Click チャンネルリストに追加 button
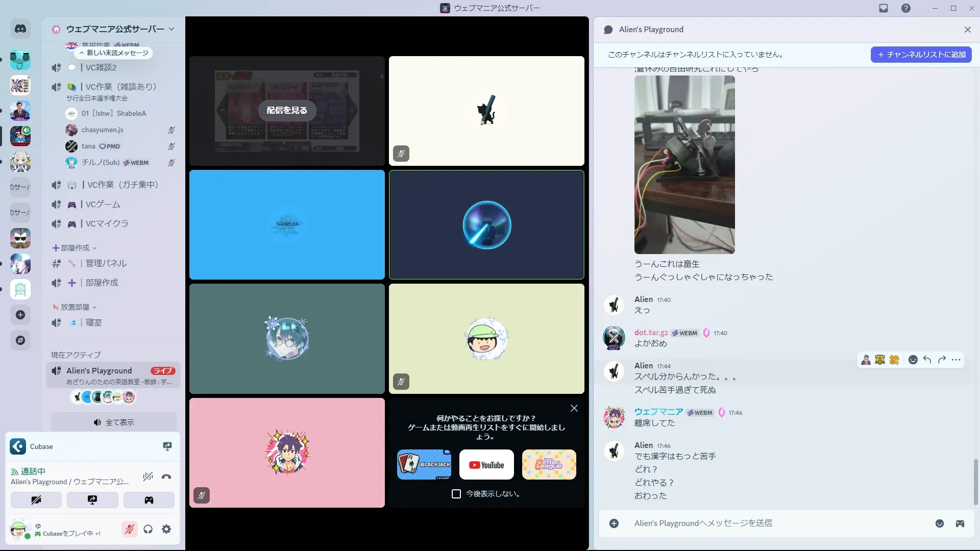 coord(921,55)
